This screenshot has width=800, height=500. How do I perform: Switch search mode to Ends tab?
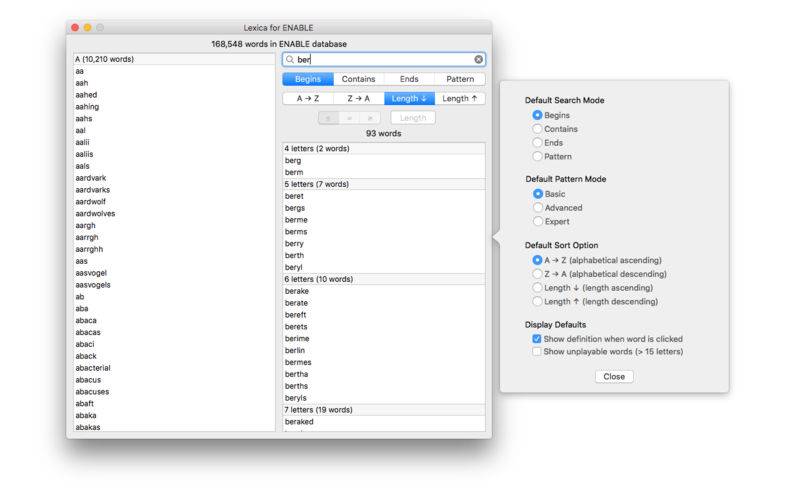tap(409, 79)
